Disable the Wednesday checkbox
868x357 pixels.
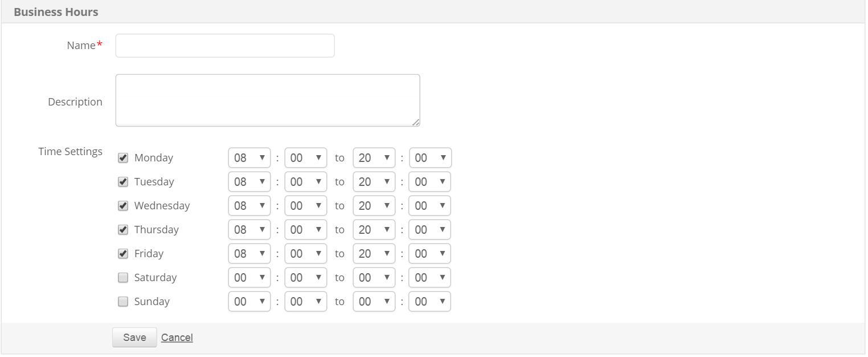click(122, 206)
